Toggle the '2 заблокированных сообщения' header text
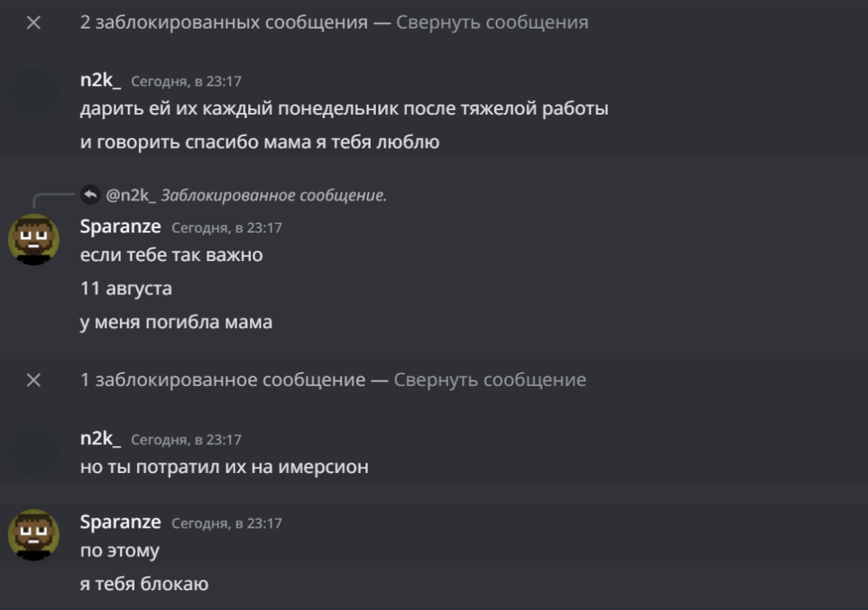The width and height of the screenshot is (868, 610). [x=224, y=23]
